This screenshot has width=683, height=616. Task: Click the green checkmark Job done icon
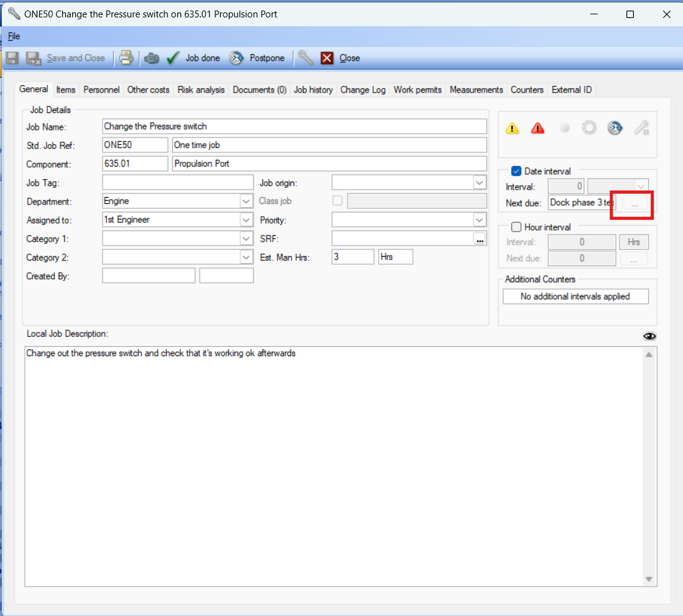pos(173,58)
